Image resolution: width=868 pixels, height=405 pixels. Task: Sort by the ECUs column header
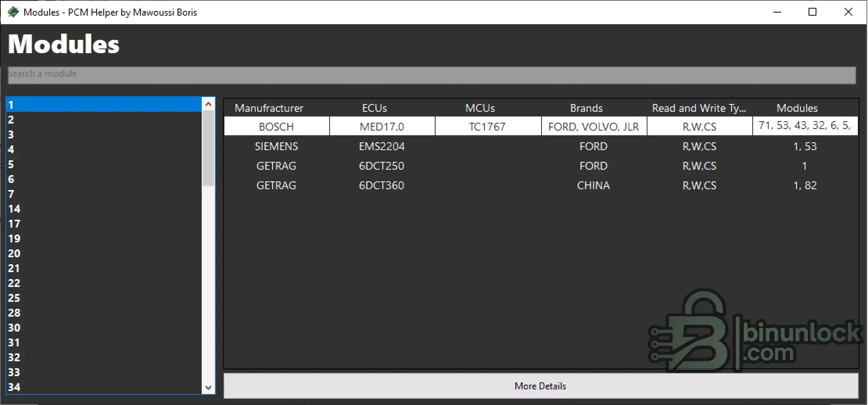tap(375, 108)
